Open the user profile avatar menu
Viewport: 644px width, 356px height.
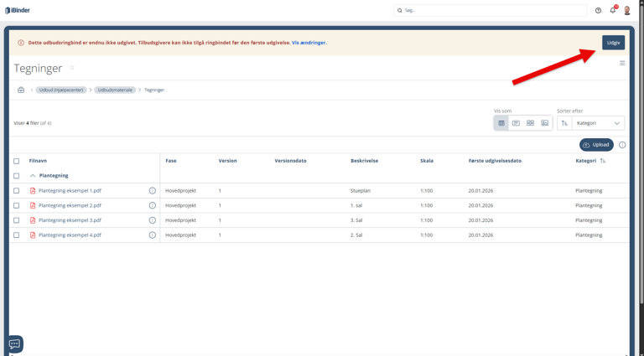coord(627,10)
